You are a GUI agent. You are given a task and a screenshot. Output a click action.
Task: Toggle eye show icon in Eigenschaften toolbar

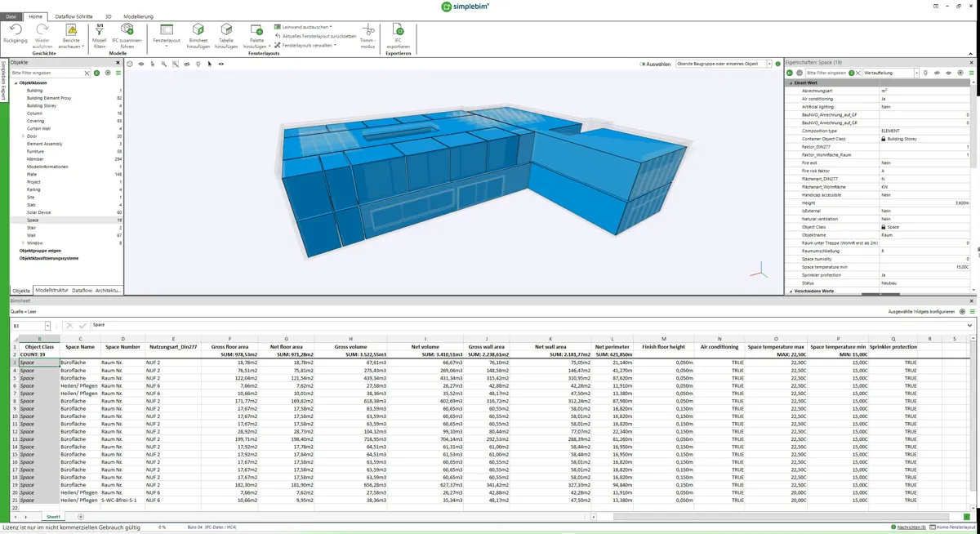948,73
